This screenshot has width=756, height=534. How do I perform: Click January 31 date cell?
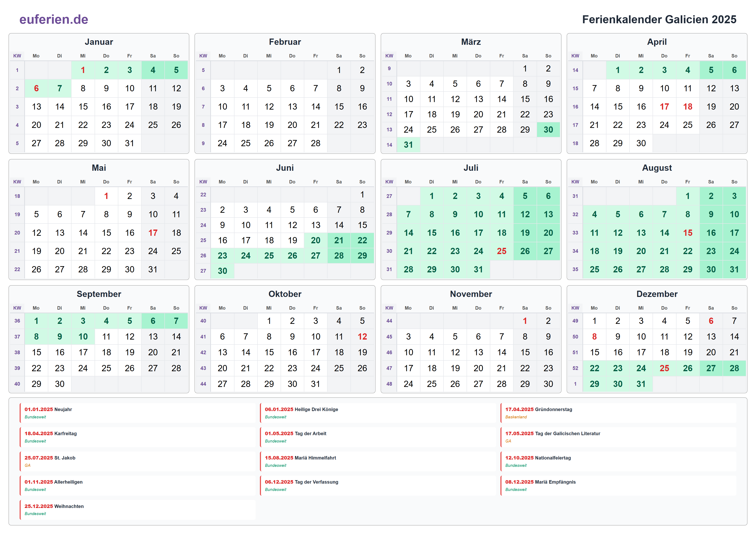pyautogui.click(x=129, y=143)
